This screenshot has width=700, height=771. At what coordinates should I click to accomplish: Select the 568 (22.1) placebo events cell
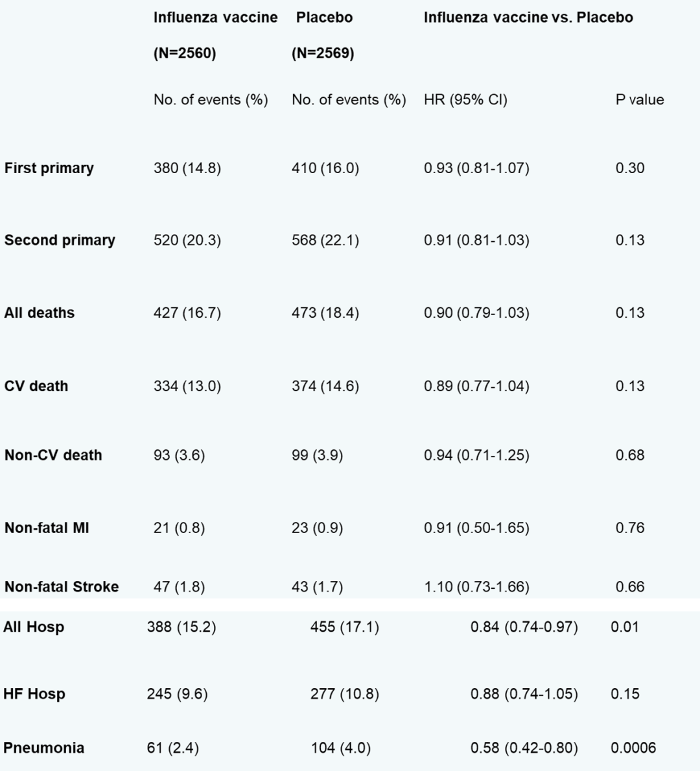coord(325,240)
